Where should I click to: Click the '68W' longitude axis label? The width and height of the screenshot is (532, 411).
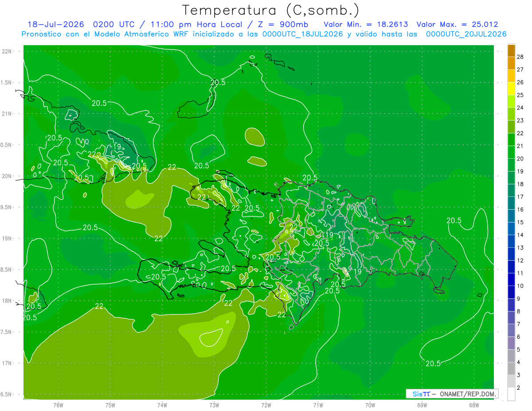click(x=474, y=405)
